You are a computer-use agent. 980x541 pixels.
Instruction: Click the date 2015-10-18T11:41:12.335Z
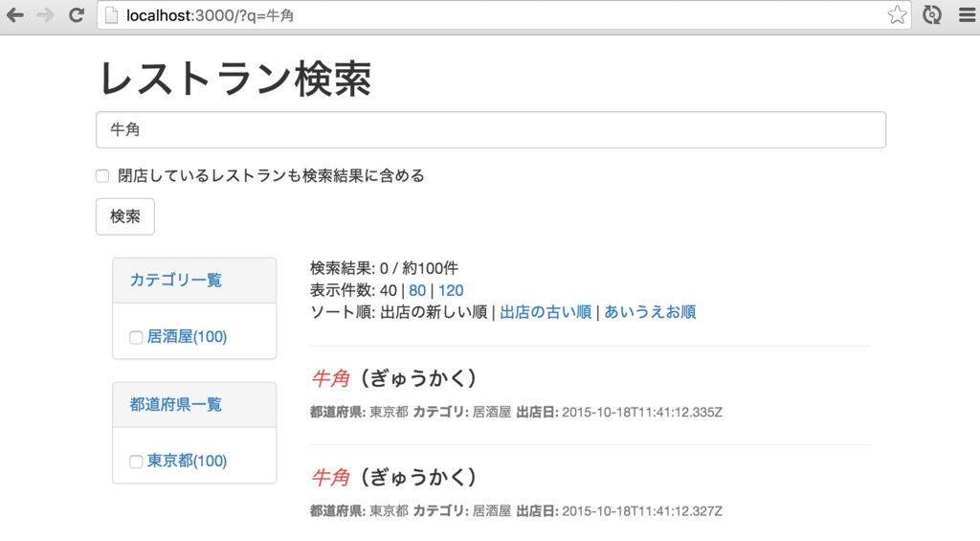click(642, 412)
